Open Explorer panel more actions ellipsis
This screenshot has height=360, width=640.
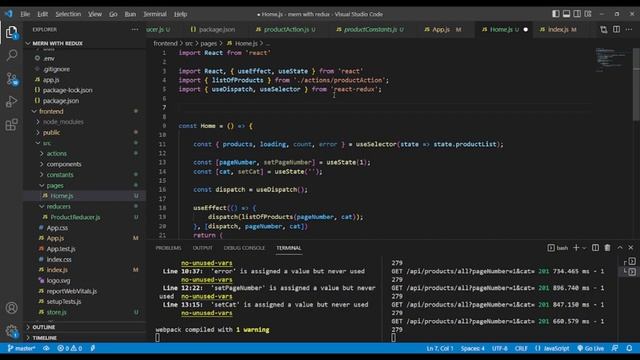point(135,29)
